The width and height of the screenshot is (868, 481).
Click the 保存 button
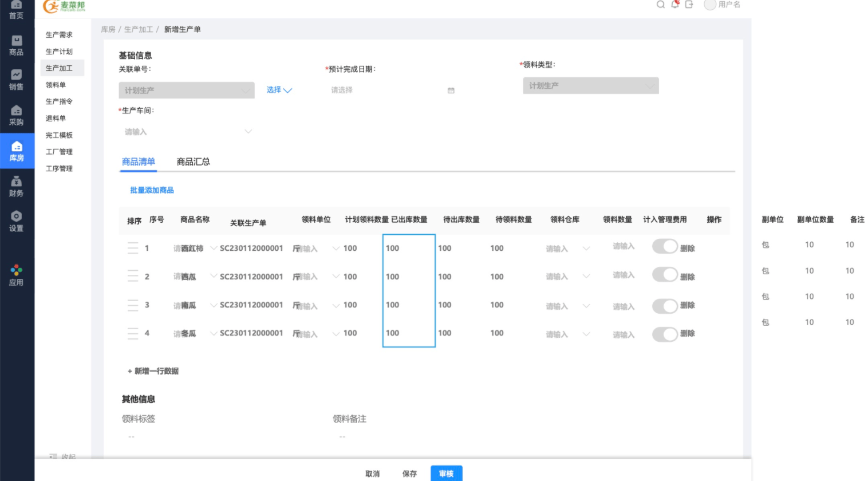pyautogui.click(x=409, y=474)
